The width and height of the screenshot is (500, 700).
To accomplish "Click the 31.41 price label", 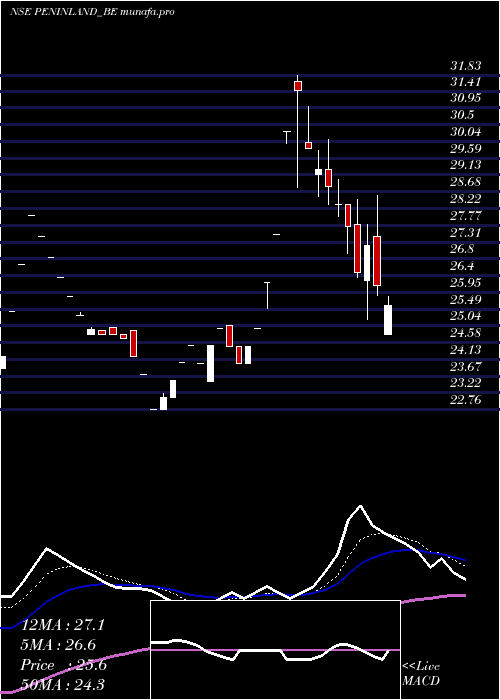I will 466,82.
